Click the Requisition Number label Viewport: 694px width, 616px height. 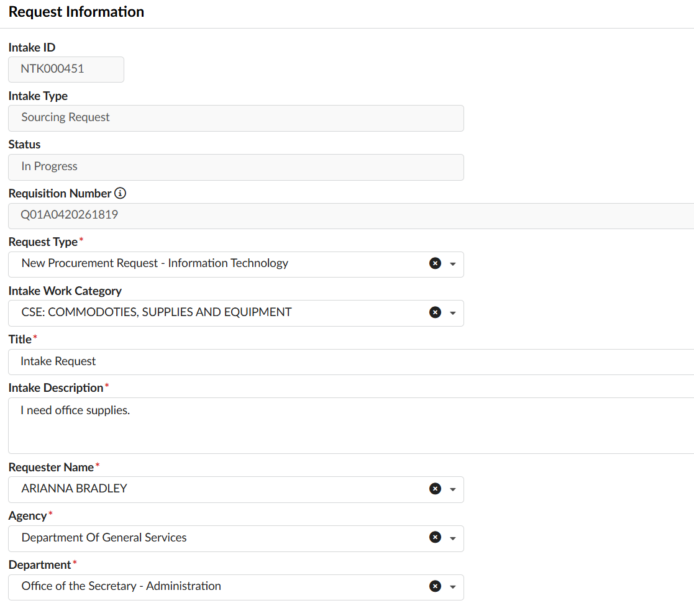coord(60,193)
